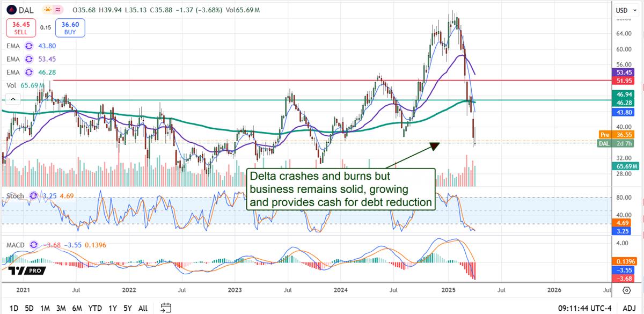Select the 1M time range
This screenshot has width=644, height=314.
tap(45, 308)
